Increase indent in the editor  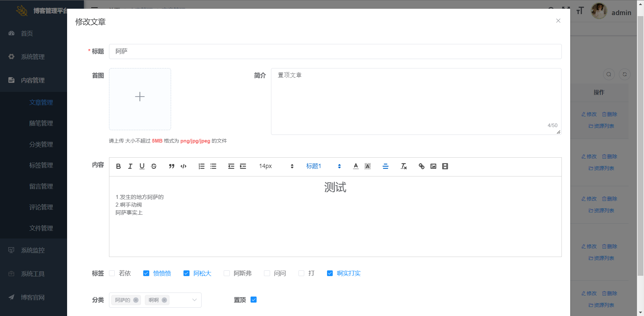tap(243, 166)
